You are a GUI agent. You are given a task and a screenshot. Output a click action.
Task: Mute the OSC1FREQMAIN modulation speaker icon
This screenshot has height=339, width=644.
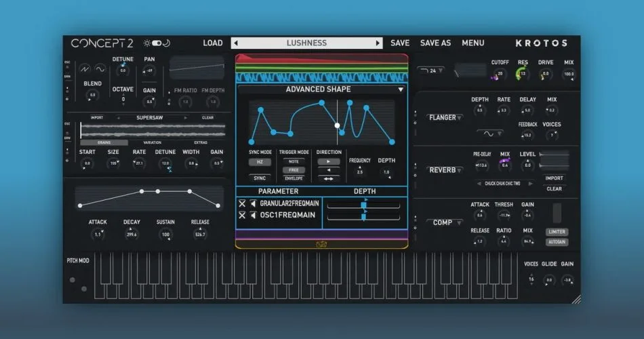point(254,215)
